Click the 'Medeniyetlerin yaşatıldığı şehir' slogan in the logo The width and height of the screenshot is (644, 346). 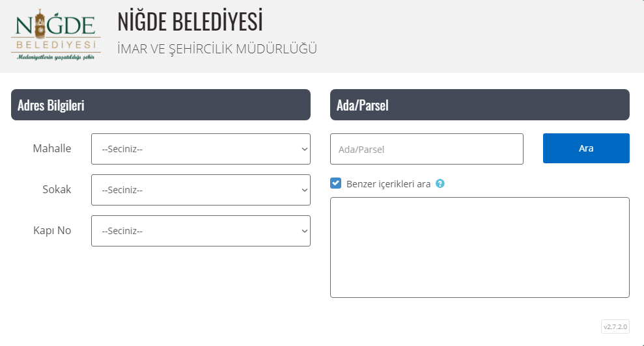click(x=56, y=57)
